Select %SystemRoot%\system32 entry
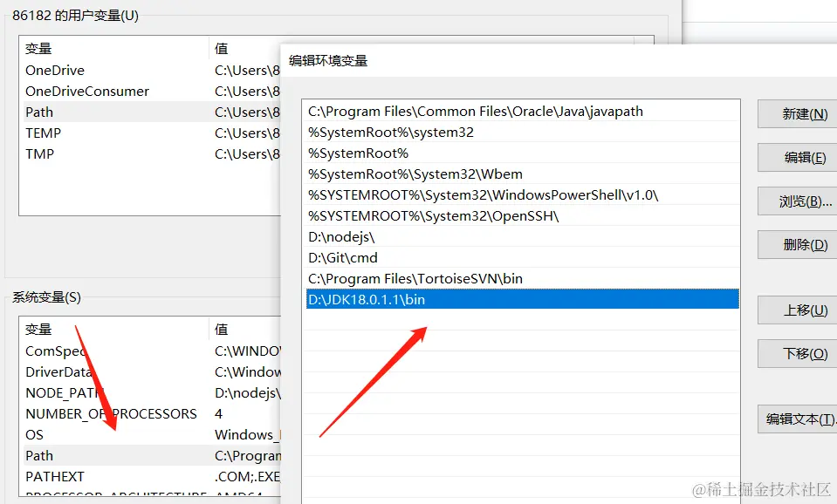This screenshot has height=504, width=837. [522, 133]
